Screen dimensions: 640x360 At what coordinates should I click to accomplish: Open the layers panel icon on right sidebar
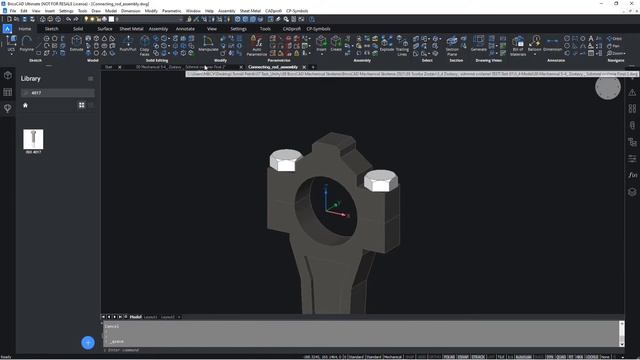click(632, 191)
